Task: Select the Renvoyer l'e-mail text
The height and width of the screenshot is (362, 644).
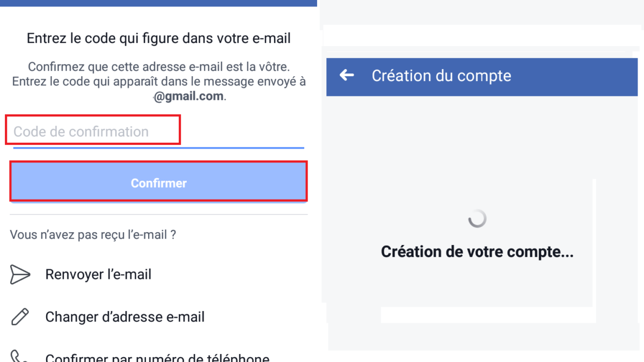Action: 98,274
